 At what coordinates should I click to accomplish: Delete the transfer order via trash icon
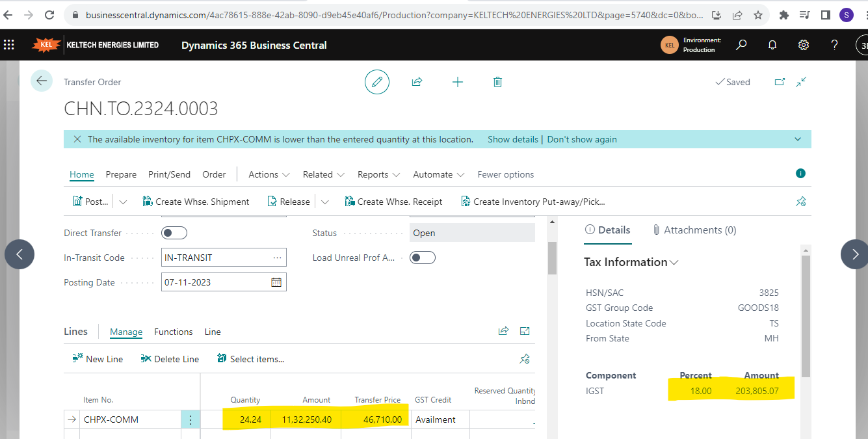[497, 81]
